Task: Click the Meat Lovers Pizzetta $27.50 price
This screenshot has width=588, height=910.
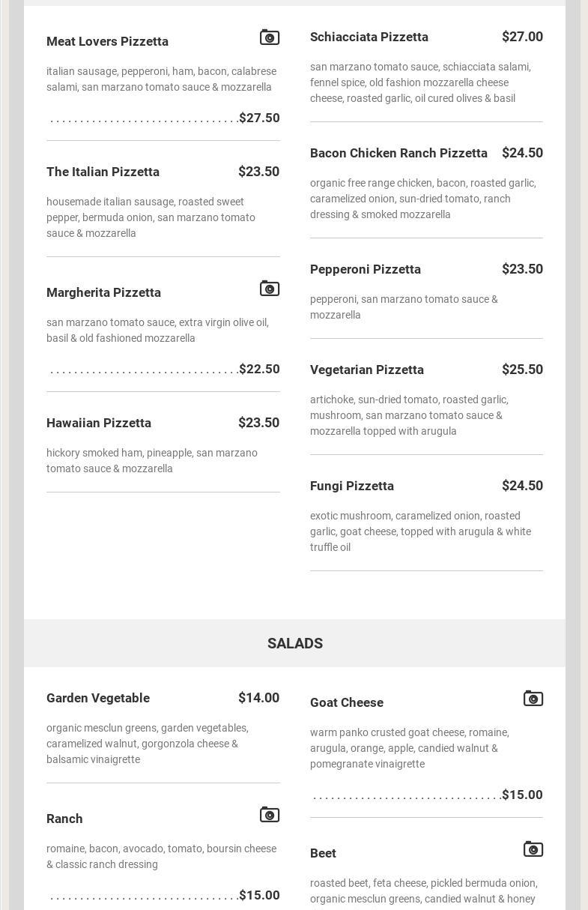Action: pos(259,118)
